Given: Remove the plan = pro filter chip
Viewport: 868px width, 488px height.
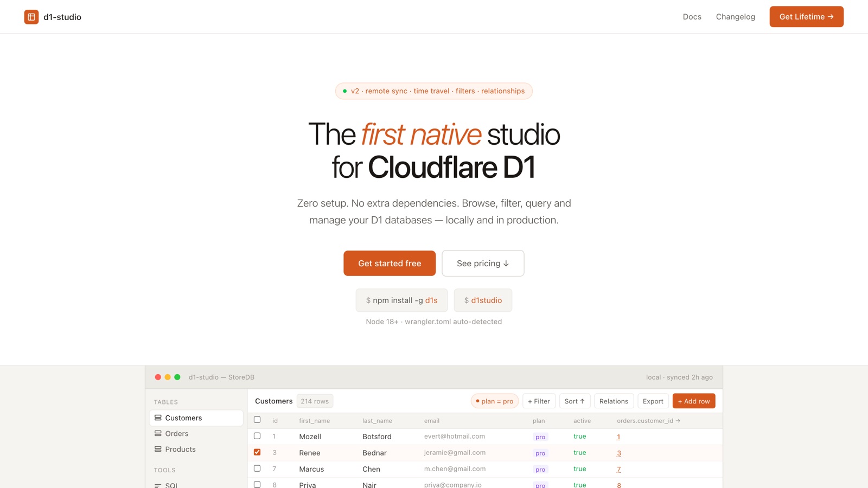Looking at the screenshot, I should 495,401.
